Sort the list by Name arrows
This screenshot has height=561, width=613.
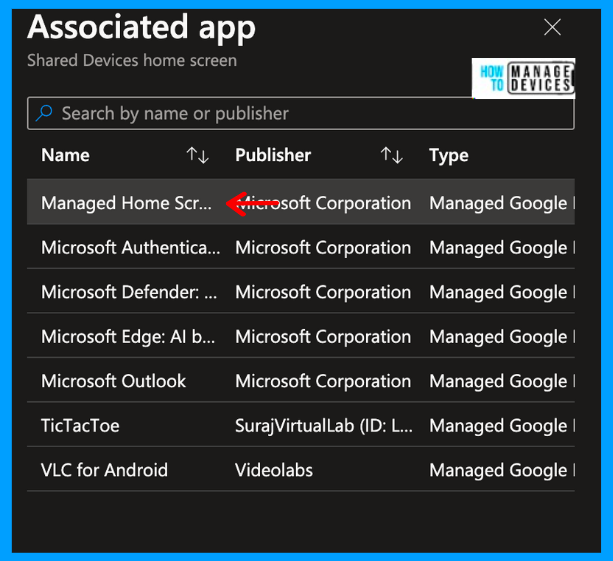197,155
